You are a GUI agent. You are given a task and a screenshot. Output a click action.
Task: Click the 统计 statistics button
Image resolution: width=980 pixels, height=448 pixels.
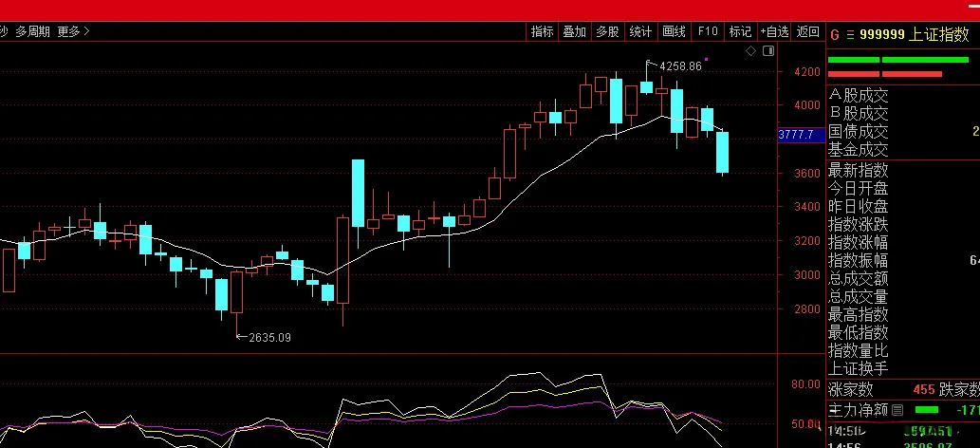coord(640,31)
